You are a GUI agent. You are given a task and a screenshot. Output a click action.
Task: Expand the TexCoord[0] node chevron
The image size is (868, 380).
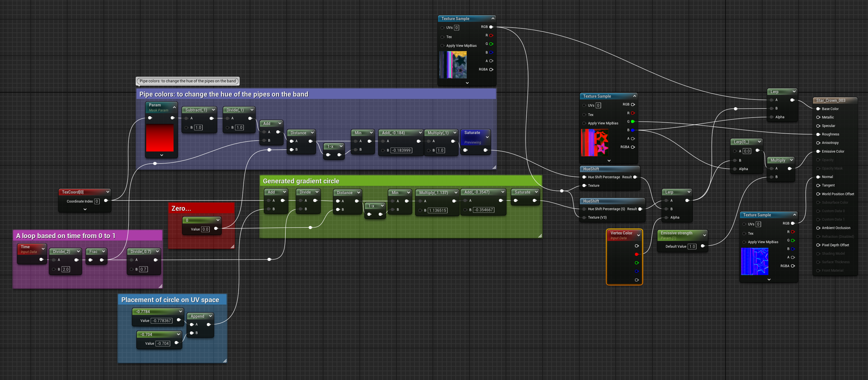pyautogui.click(x=85, y=209)
